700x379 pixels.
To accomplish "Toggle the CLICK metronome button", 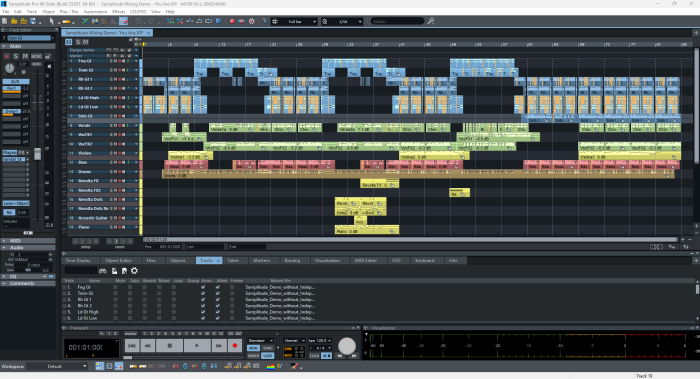I will coord(314,356).
